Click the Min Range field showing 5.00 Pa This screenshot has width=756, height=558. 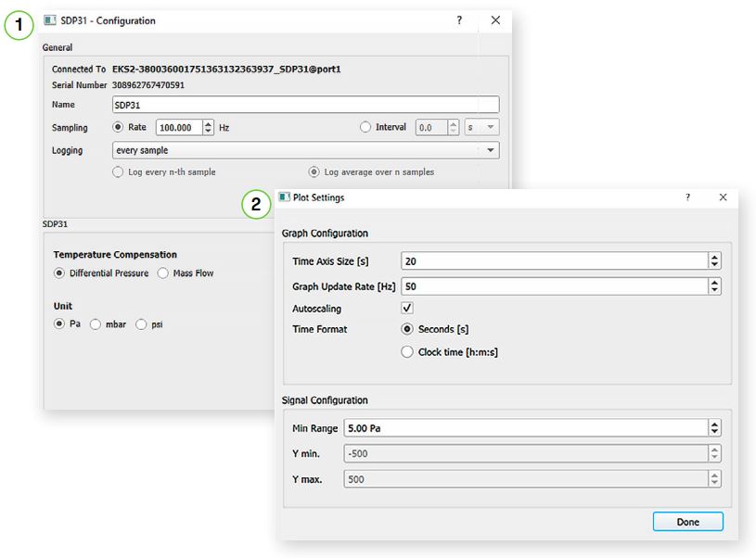(x=524, y=428)
